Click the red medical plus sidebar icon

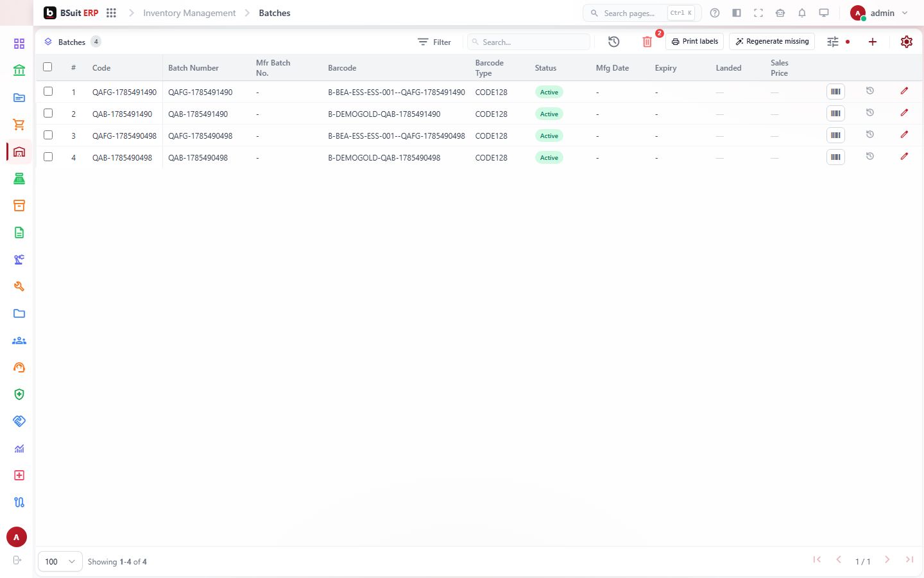pos(19,475)
